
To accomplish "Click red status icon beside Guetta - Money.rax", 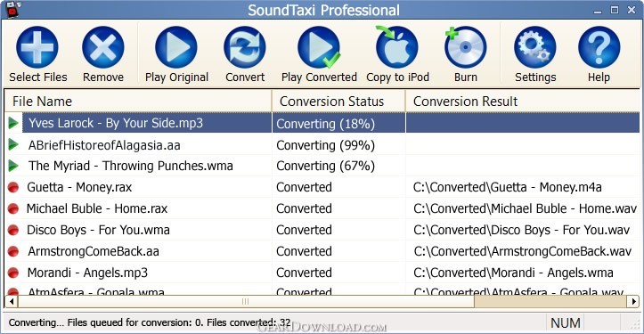I will pyautogui.click(x=13, y=187).
